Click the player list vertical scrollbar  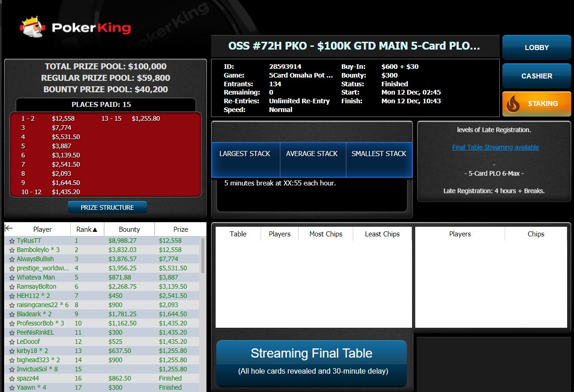pyautogui.click(x=203, y=255)
